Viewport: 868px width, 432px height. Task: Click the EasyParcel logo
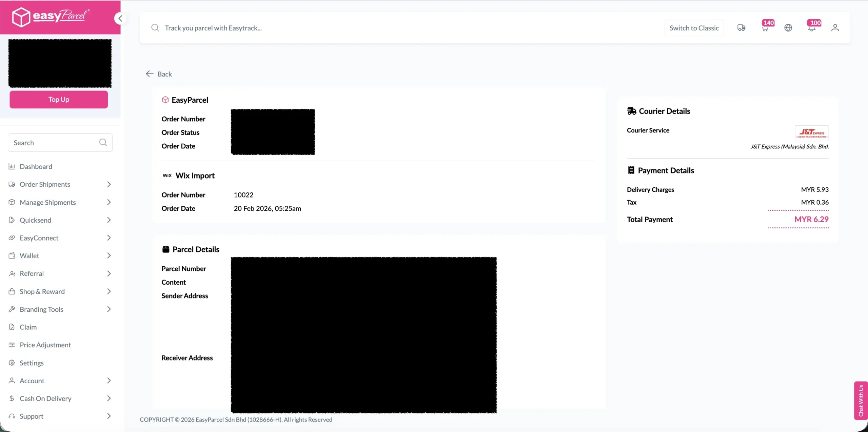point(51,17)
